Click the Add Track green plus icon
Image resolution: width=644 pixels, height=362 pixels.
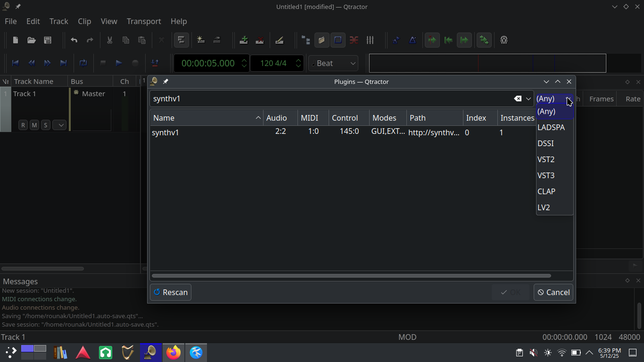[244, 40]
